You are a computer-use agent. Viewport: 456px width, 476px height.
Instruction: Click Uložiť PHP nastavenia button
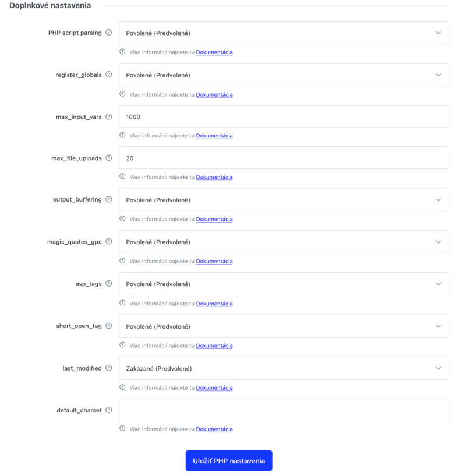229,461
